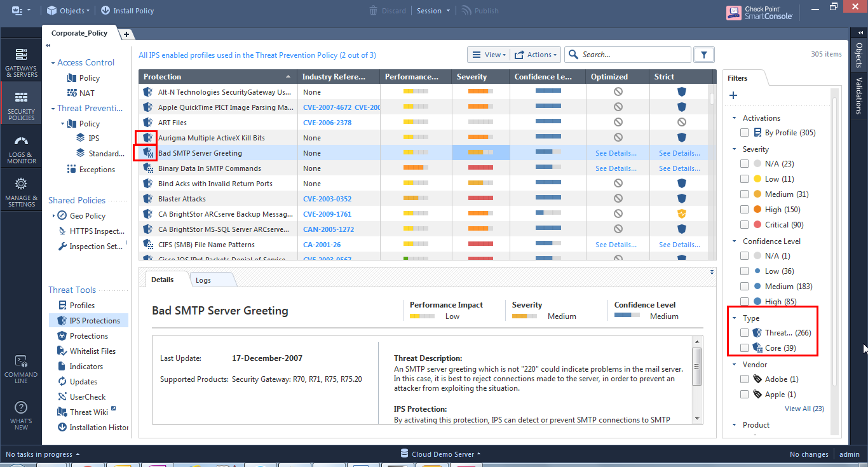Check the Core (39) type filter
Image resolution: width=868 pixels, height=467 pixels.
pos(744,348)
